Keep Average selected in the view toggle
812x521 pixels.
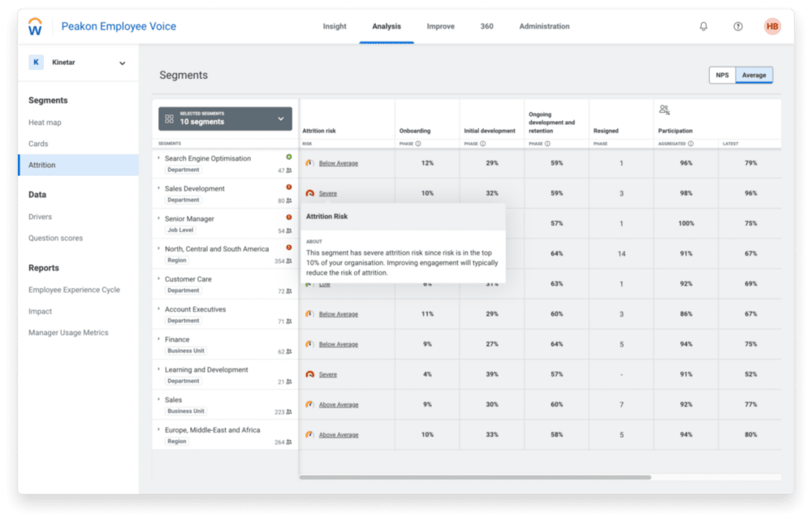[754, 75]
